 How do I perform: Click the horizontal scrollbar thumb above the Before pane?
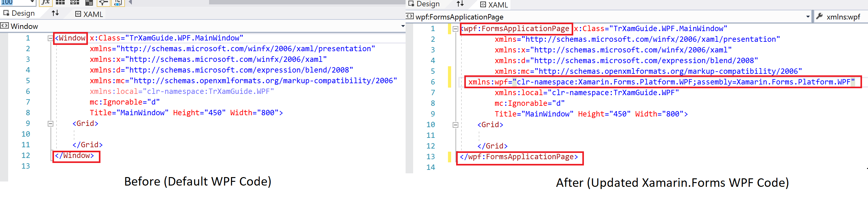[x=307, y=2]
